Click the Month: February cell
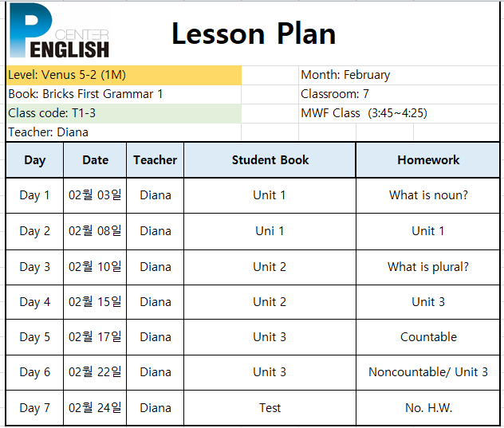Screen dimensions: 504x428 (x=399, y=75)
